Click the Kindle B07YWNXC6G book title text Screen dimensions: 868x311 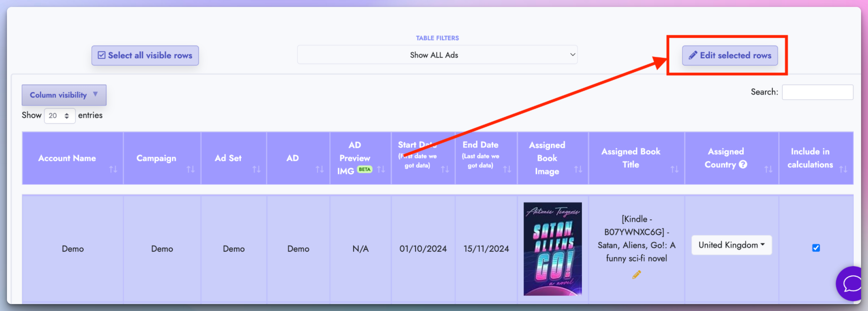point(636,239)
